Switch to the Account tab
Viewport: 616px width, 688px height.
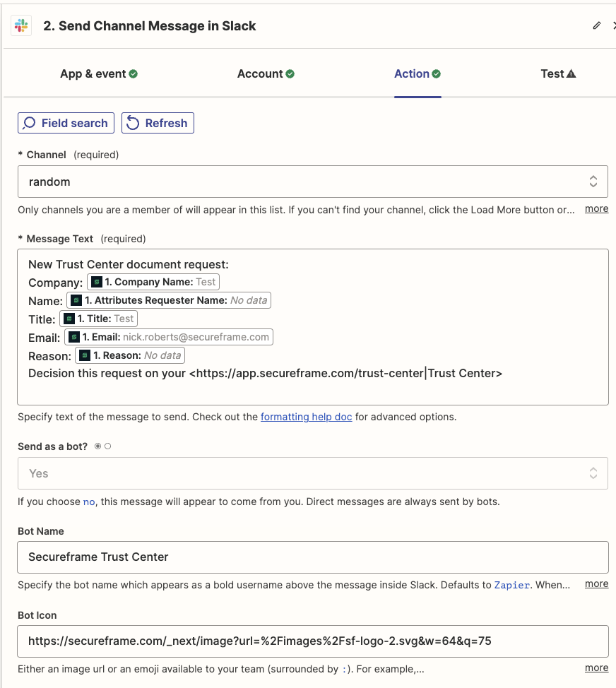[266, 73]
